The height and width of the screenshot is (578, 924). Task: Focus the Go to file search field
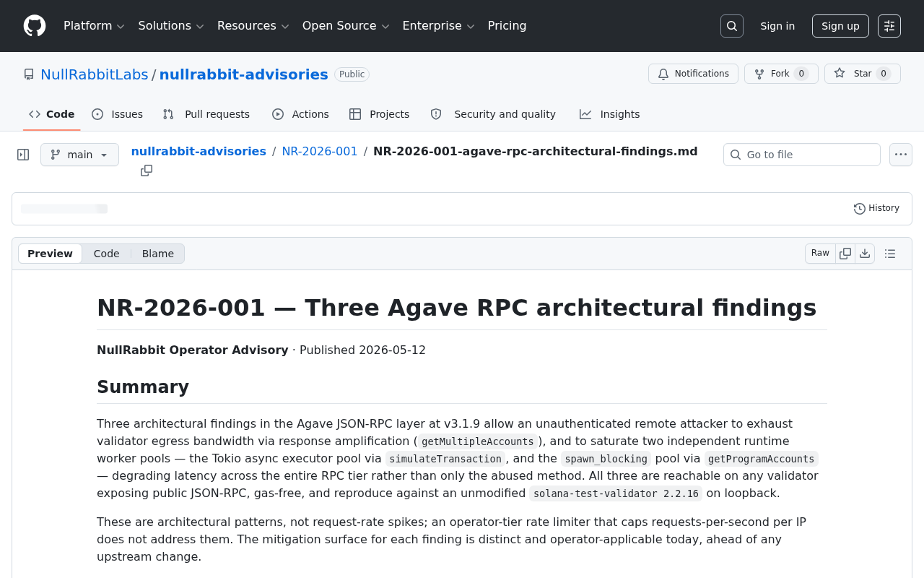[802, 155]
